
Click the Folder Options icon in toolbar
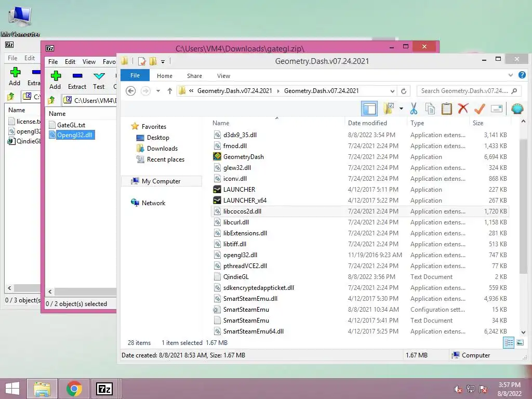click(x=389, y=109)
